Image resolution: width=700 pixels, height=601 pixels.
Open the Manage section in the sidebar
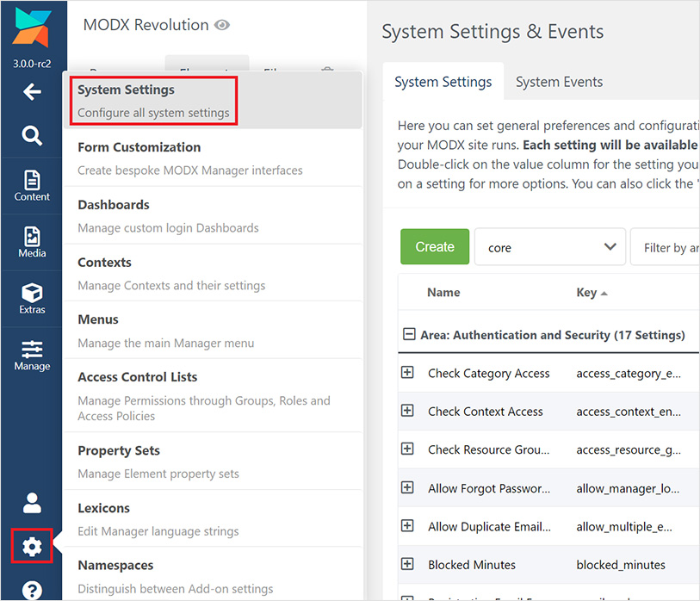tap(32, 355)
